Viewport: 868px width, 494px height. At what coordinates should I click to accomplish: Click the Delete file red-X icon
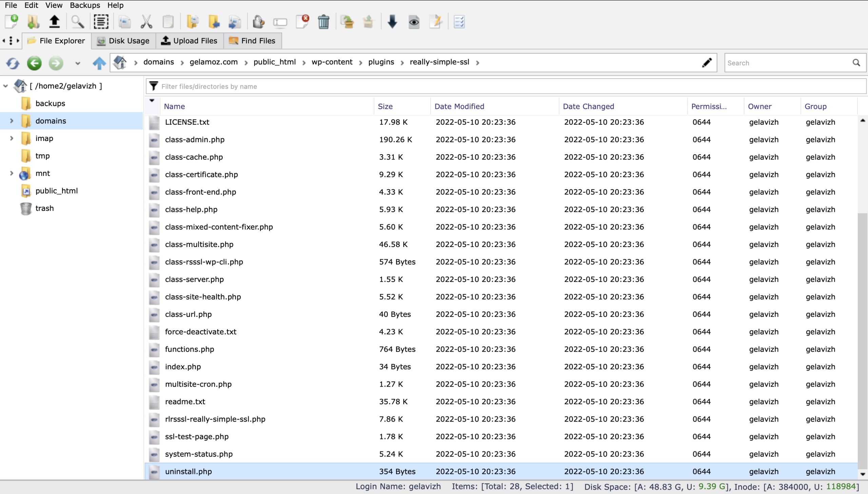pos(302,21)
